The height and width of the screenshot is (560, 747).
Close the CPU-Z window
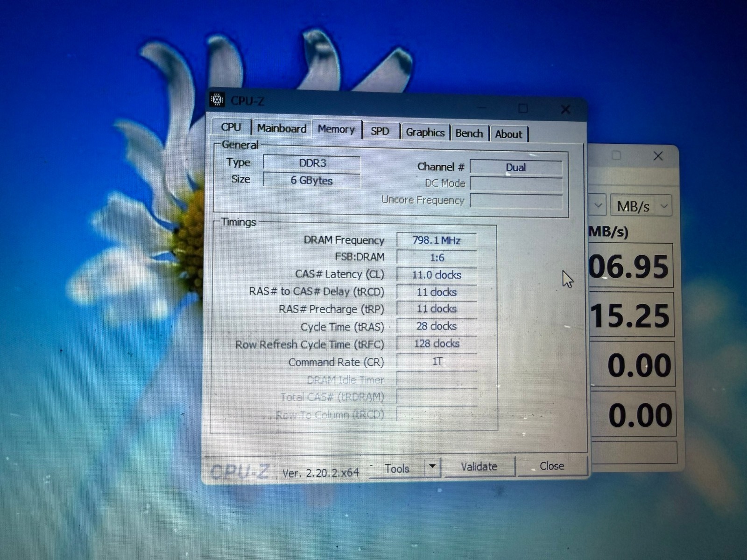(565, 110)
